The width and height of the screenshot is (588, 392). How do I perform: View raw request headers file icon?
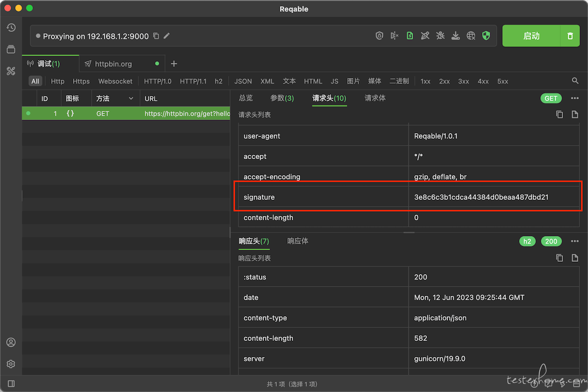[575, 114]
